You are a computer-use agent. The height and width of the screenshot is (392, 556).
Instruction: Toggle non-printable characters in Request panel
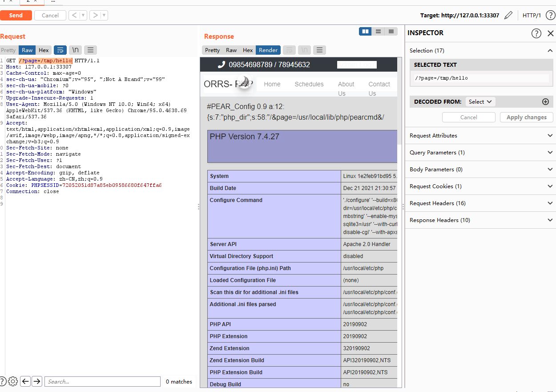tap(76, 50)
